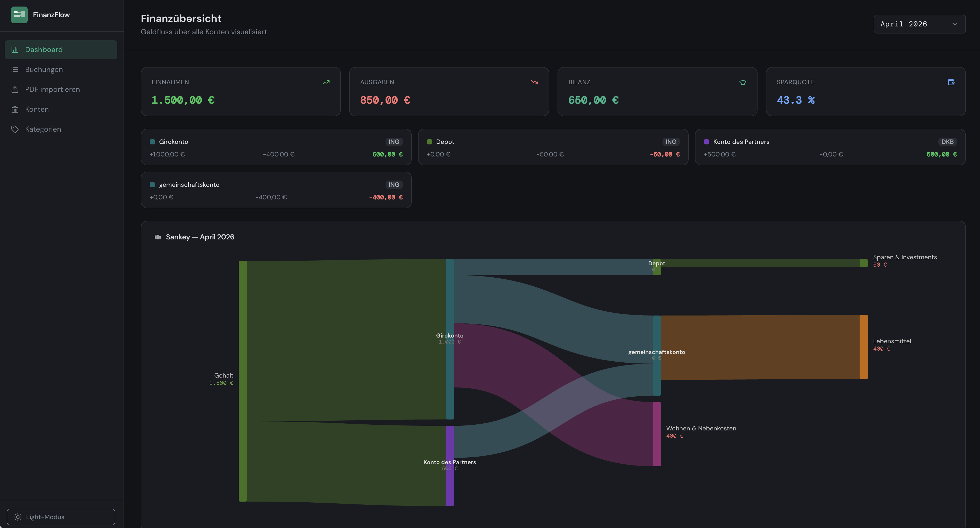This screenshot has height=528, width=980.
Task: Click the upward trend icon on Einnahmen card
Action: (x=326, y=82)
